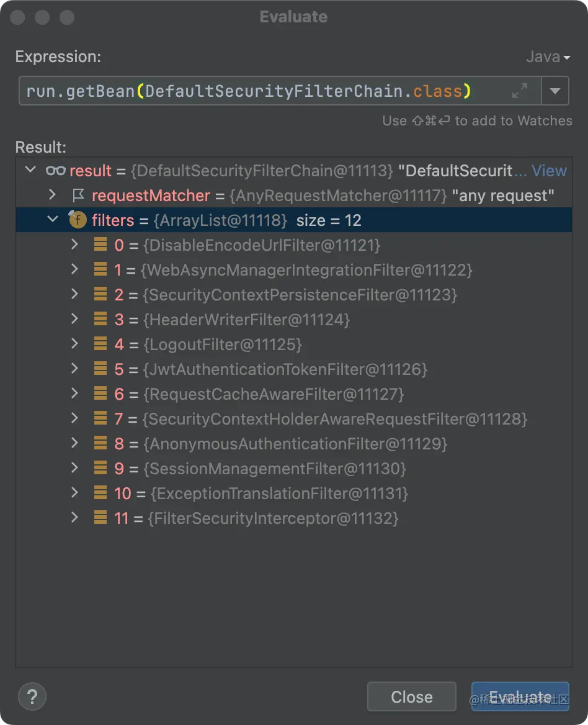This screenshot has height=725, width=588.
Task: Click the glasses watch icon beside result
Action: coord(55,171)
